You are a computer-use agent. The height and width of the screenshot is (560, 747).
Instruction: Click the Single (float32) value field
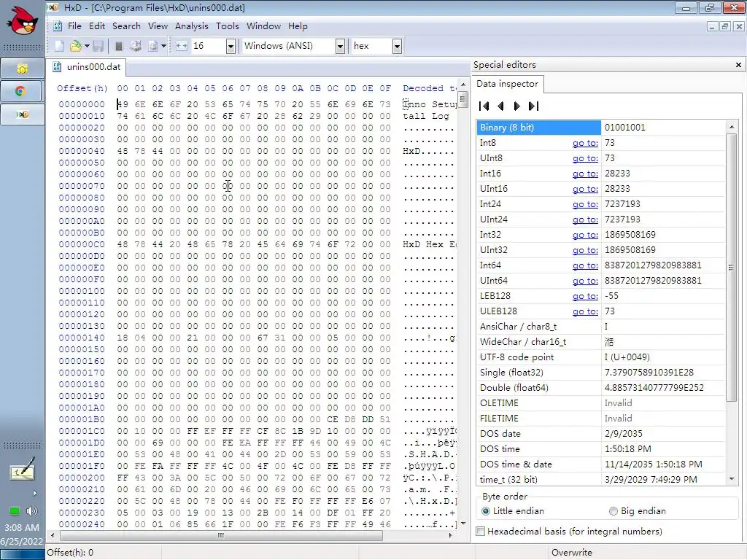[x=662, y=373]
